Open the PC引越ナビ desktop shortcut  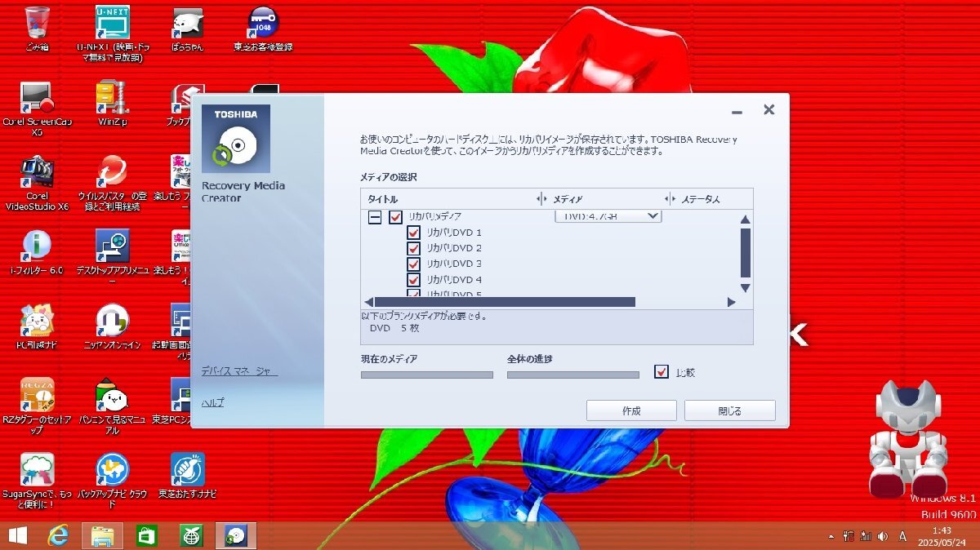(x=37, y=326)
